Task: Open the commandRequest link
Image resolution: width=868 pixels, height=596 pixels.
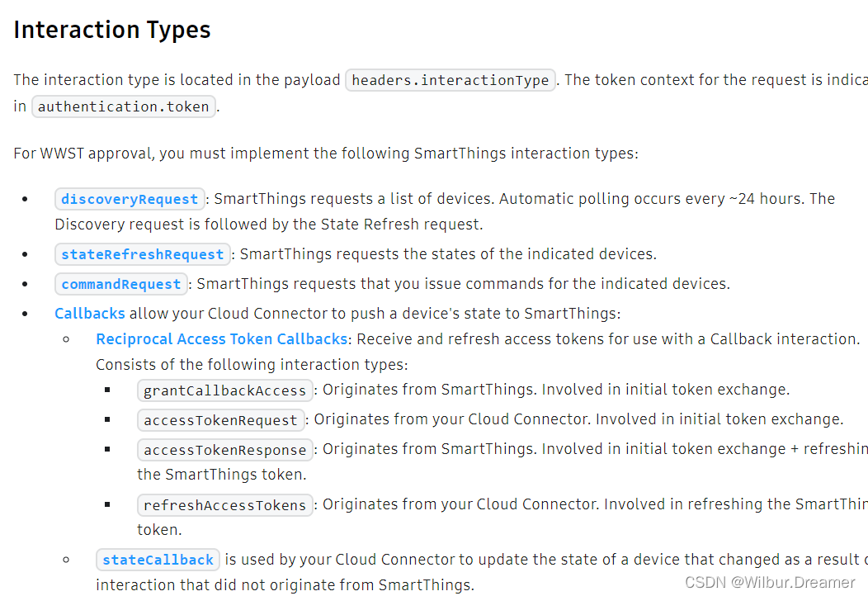Action: point(121,284)
